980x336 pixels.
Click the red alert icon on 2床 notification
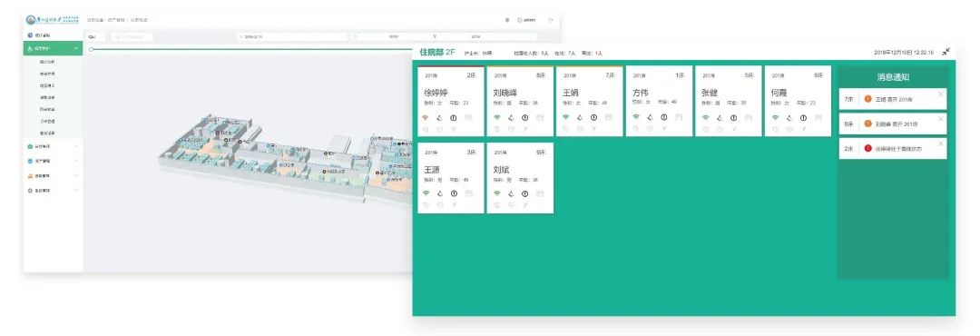pyautogui.click(x=867, y=148)
